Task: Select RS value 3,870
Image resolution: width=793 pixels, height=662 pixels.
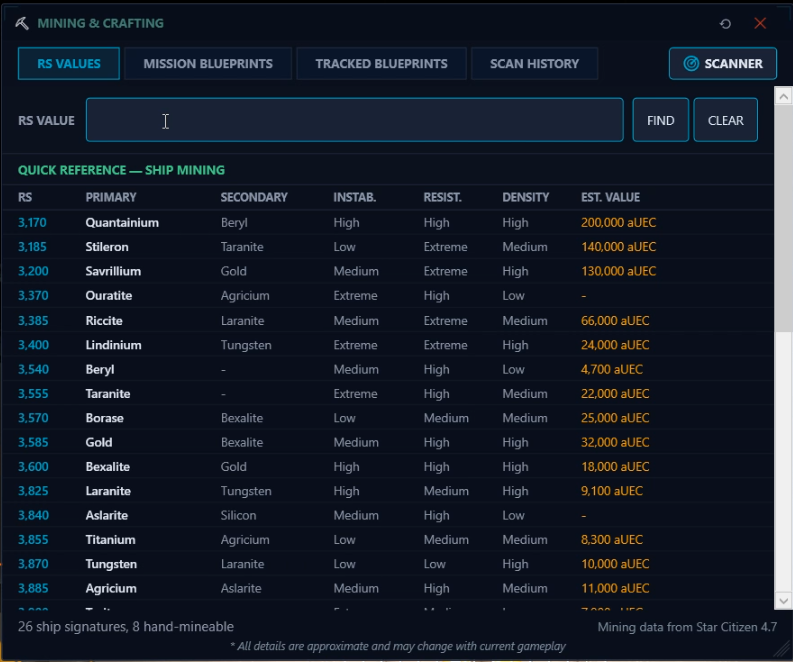Action: [33, 563]
